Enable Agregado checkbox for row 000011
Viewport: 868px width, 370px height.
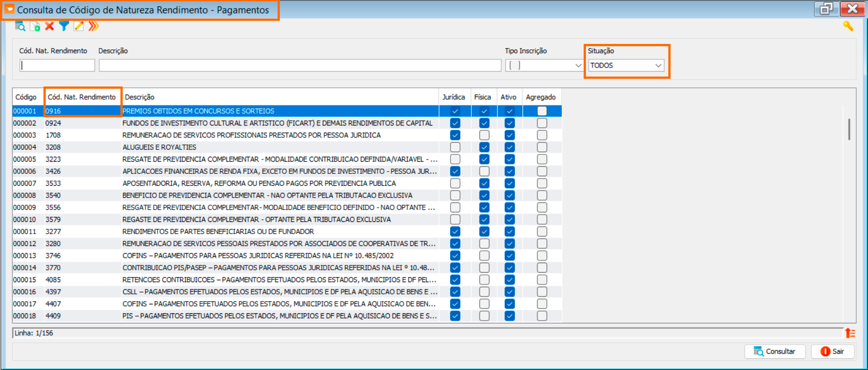coord(542,231)
